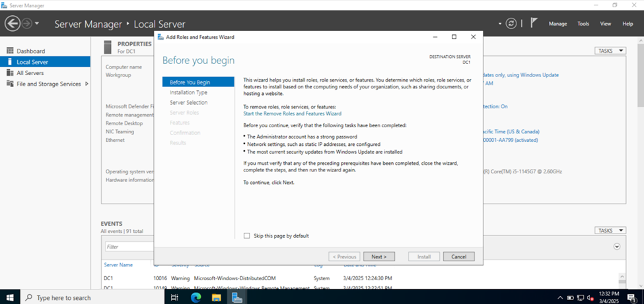Screen dimensions: 644x304
Task: Open the taskbar clock and date
Action: pyautogui.click(x=609, y=297)
